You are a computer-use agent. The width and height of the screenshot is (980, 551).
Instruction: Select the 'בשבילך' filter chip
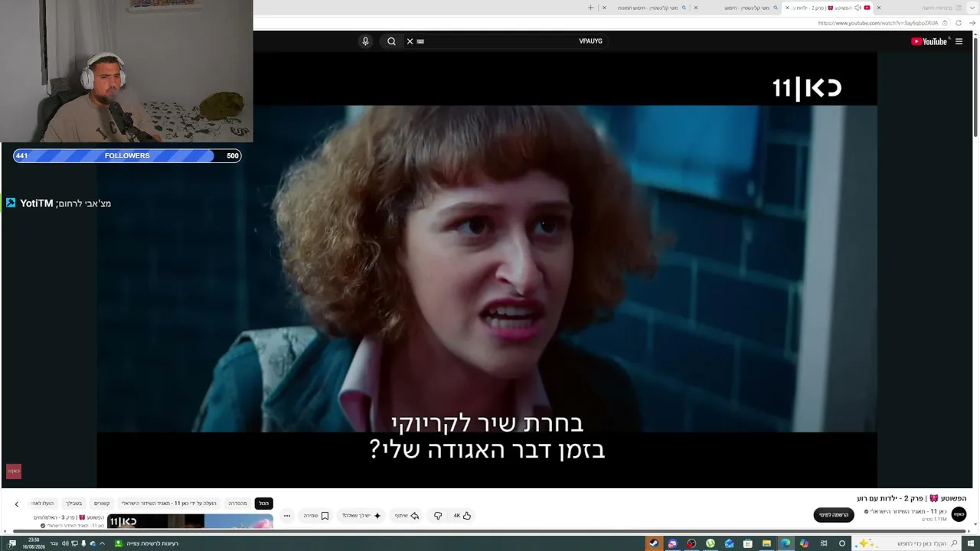click(73, 504)
